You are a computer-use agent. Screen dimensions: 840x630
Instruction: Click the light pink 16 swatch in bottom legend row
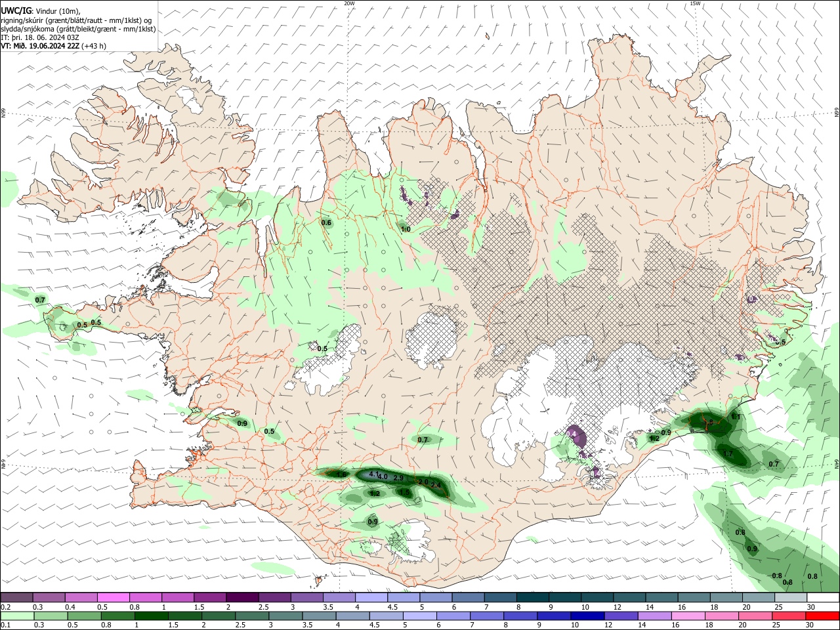(x=688, y=616)
